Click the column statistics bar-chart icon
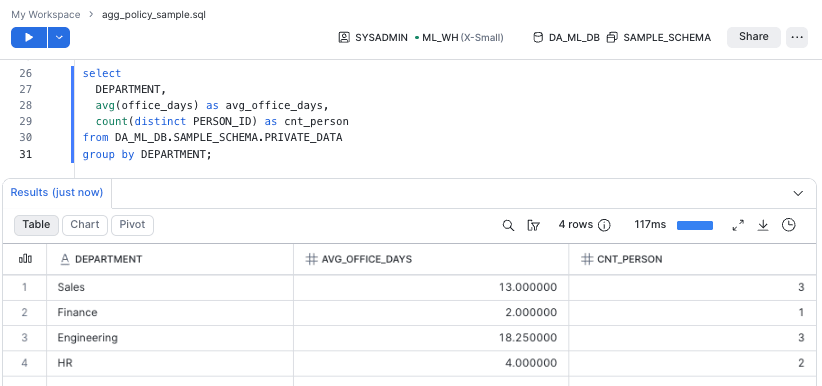The image size is (822, 386). click(x=25, y=259)
